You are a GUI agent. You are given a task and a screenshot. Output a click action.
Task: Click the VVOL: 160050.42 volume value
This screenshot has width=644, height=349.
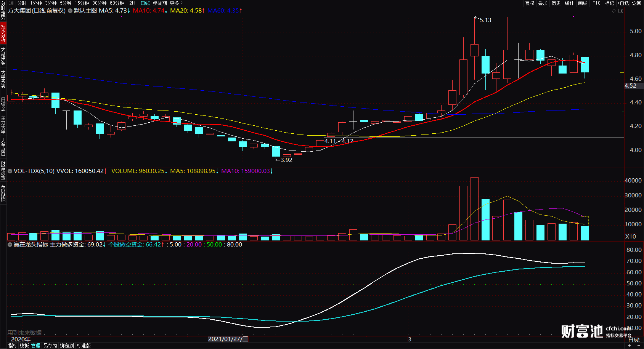click(x=82, y=171)
